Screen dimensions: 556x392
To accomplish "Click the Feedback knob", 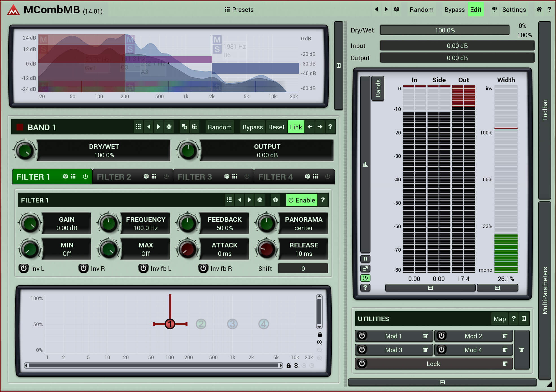I will click(187, 223).
